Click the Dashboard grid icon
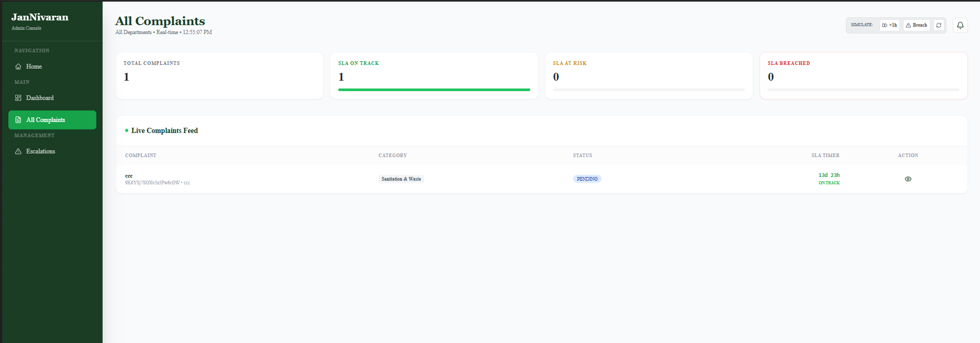Image resolution: width=980 pixels, height=343 pixels. click(18, 98)
